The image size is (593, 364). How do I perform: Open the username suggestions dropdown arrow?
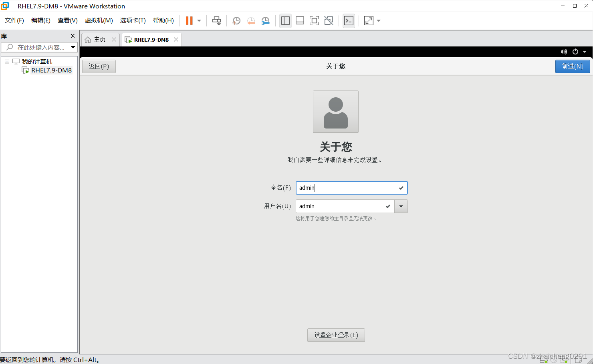pos(401,206)
